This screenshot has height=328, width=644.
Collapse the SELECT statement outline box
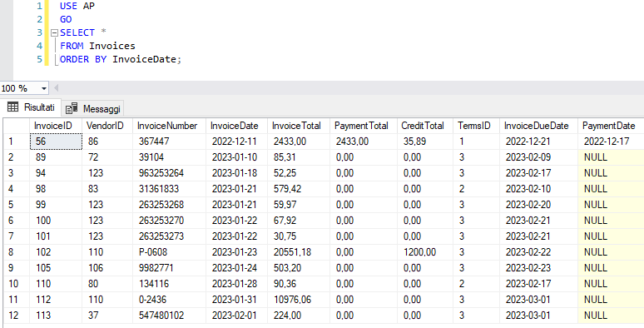(x=54, y=32)
